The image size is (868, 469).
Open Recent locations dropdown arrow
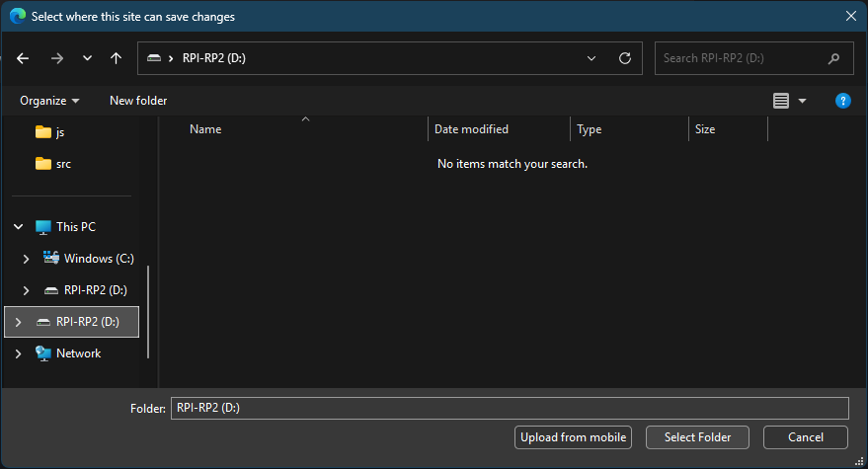[87, 58]
